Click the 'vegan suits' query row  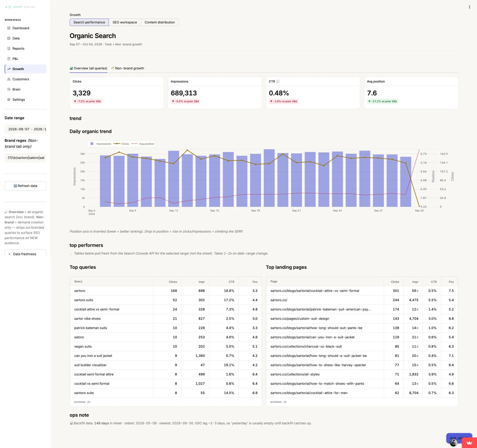point(166,347)
